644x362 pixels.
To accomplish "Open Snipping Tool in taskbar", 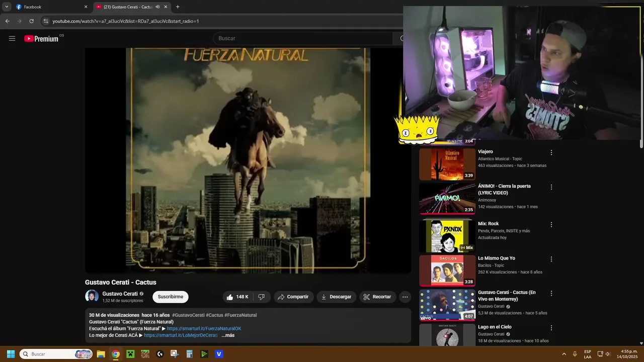I will pos(175,354).
